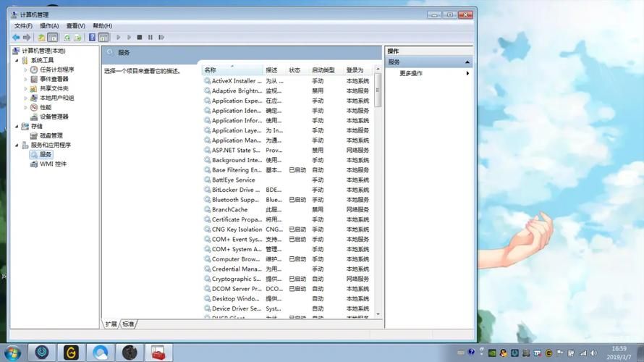
Task: Click gear icon beside BranchCache service
Action: pos(208,210)
